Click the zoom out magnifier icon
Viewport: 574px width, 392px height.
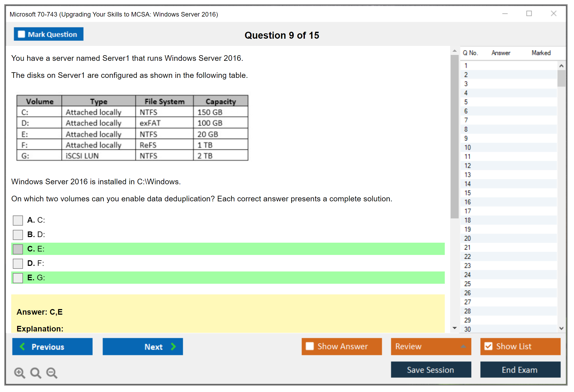pos(52,373)
